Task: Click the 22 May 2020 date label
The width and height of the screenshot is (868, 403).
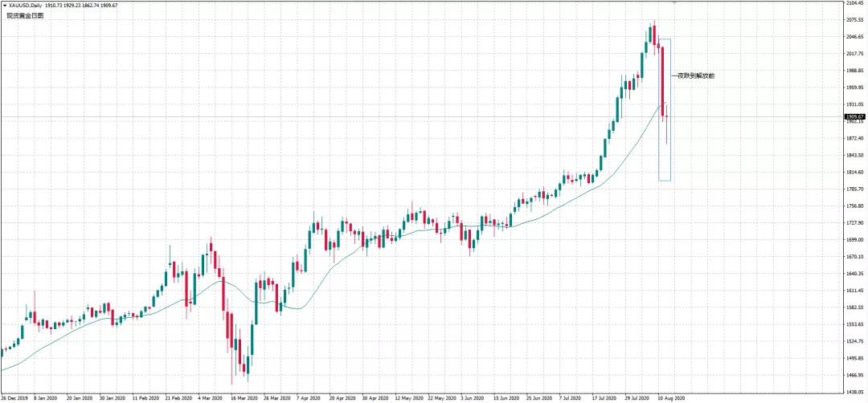Action: (443, 397)
